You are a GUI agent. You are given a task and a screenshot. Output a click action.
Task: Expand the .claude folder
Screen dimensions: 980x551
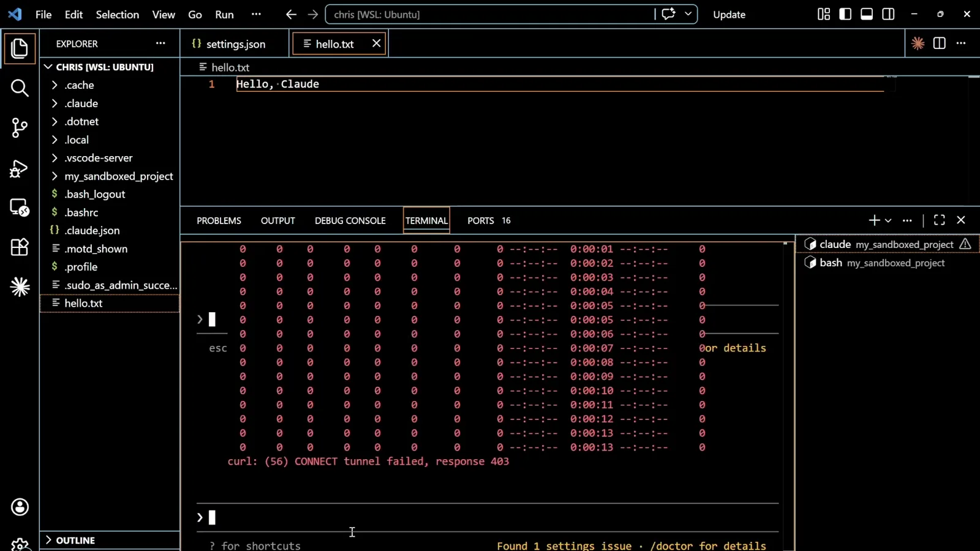pos(110,103)
